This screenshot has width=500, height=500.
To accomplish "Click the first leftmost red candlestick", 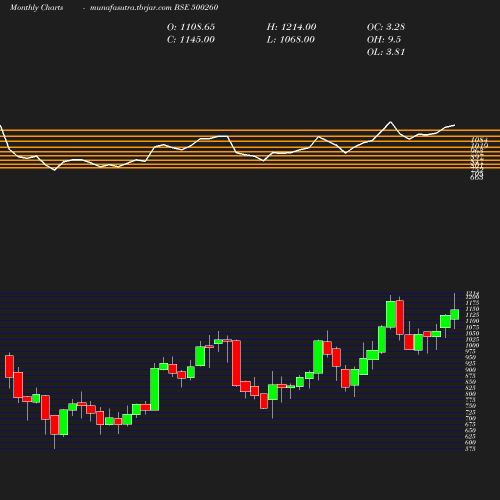I will click(9, 366).
